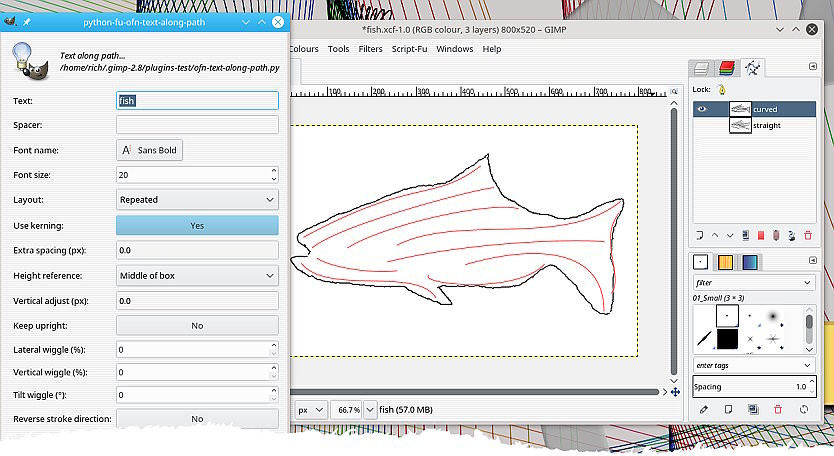The height and width of the screenshot is (456, 834).
Task: Toggle Reverse stroke direction No button
Action: [x=197, y=419]
